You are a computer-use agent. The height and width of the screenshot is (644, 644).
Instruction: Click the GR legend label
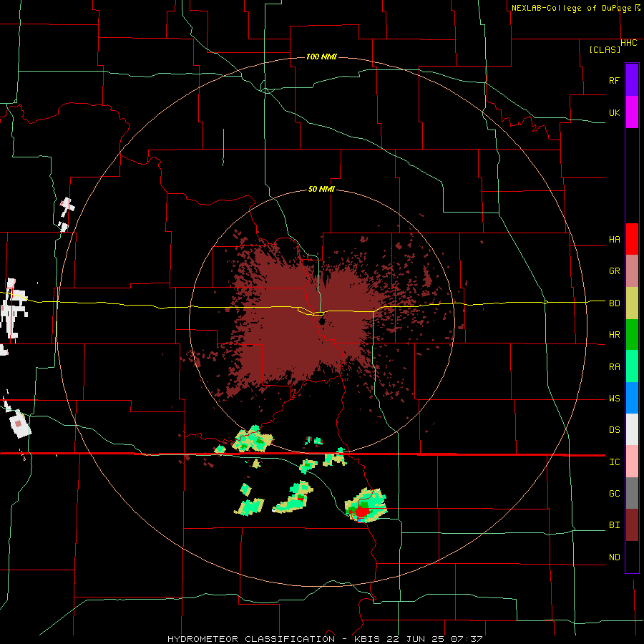tap(615, 271)
